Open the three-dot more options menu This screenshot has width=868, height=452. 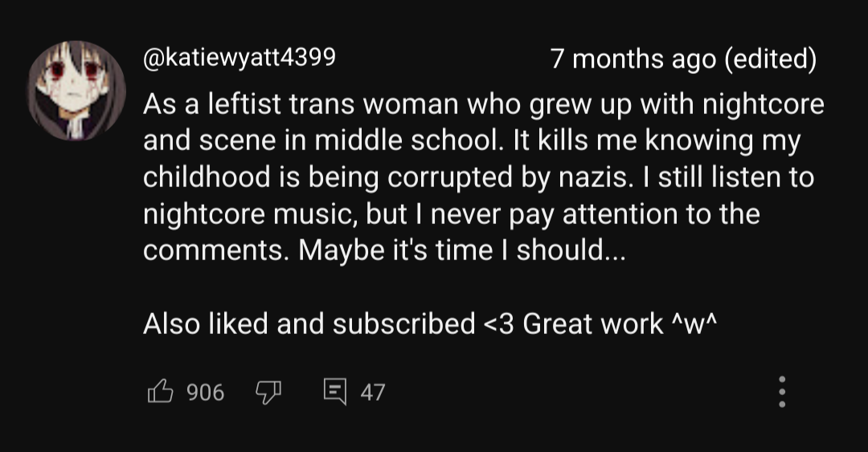pos(782,392)
